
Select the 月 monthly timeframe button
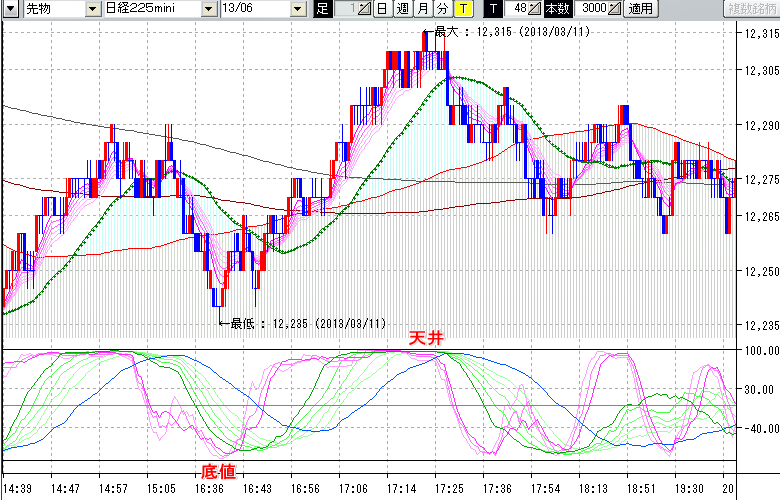(422, 9)
